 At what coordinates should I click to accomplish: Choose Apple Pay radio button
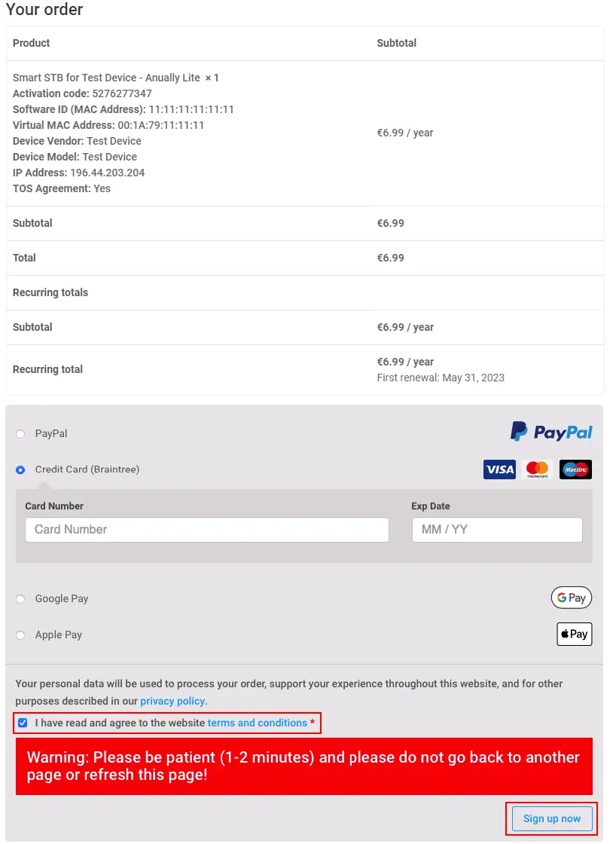click(20, 635)
